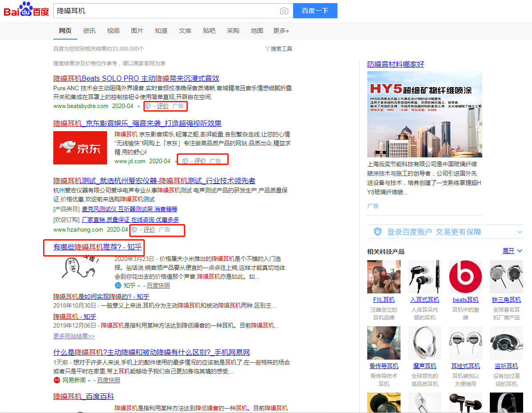Image resolution: width=532 pixels, height=413 pixels.
Task: Open 厂家直销 质量保证 在线咨询 link
Action: click(130, 220)
